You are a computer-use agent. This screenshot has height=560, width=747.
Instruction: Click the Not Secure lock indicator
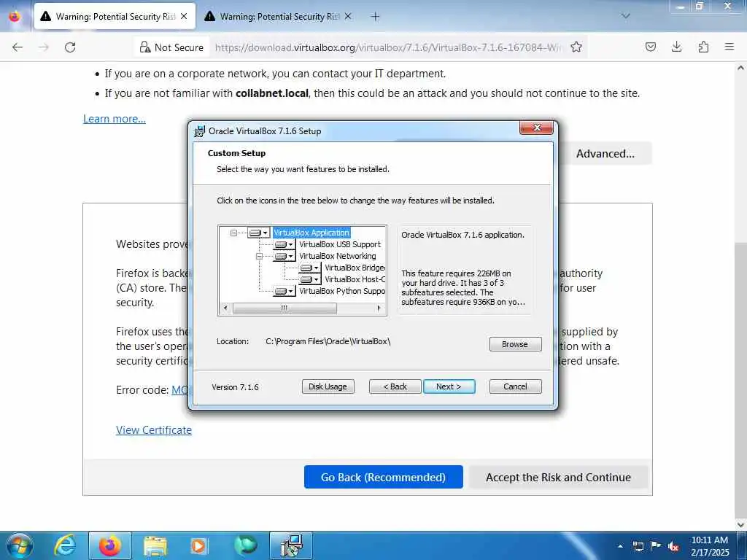(171, 47)
